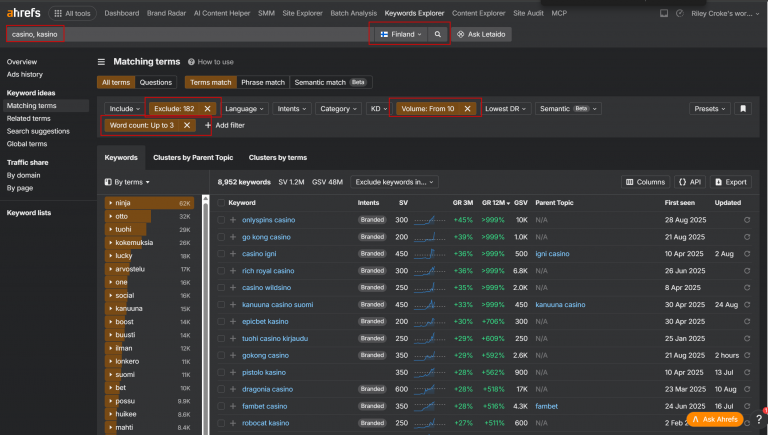
Task: Remove the Volume: From 10 filter
Action: tap(467, 109)
